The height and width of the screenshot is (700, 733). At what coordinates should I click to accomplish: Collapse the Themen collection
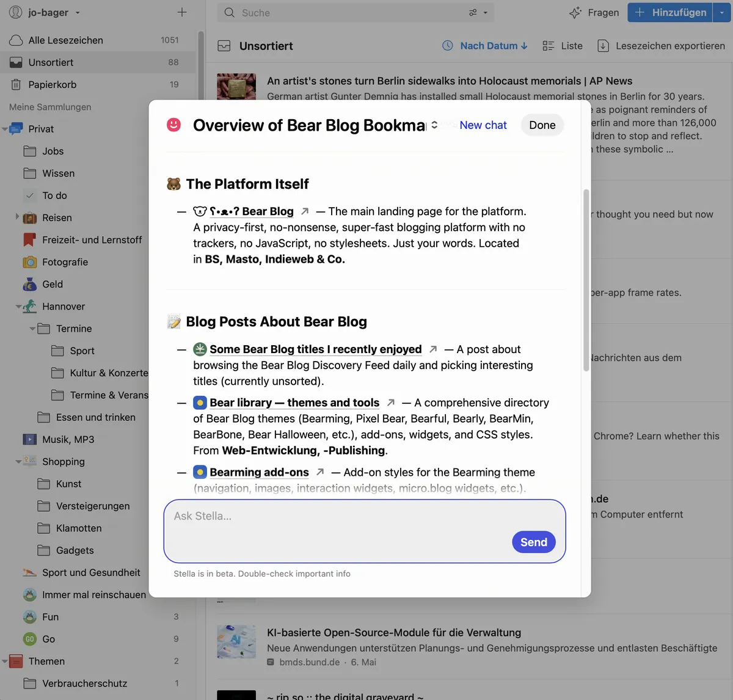tap(5, 662)
